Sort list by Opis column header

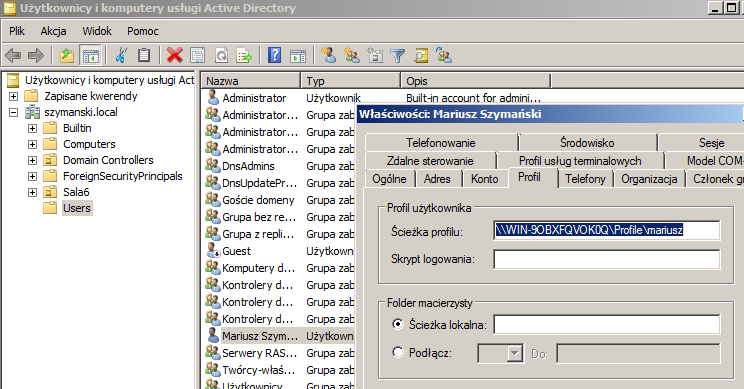(475, 81)
